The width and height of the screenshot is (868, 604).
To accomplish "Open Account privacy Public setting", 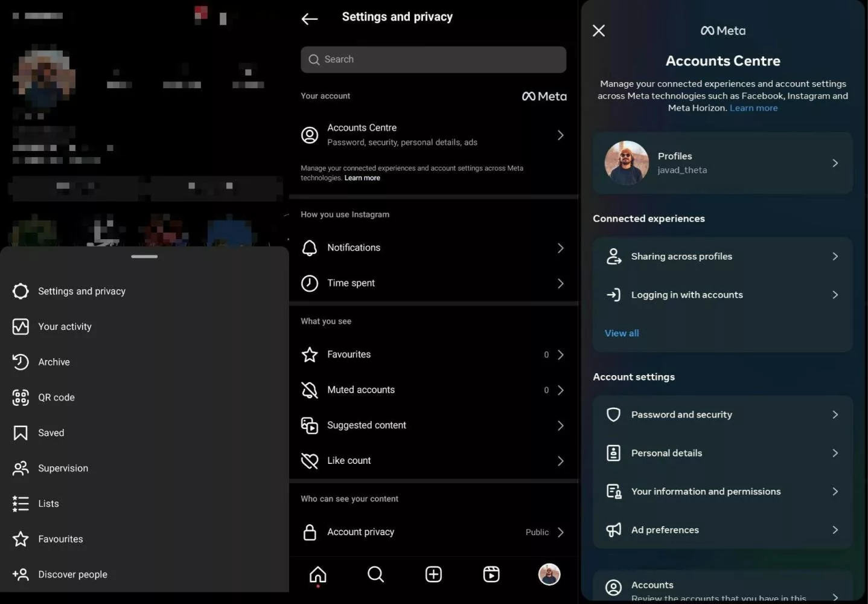I will tap(433, 532).
